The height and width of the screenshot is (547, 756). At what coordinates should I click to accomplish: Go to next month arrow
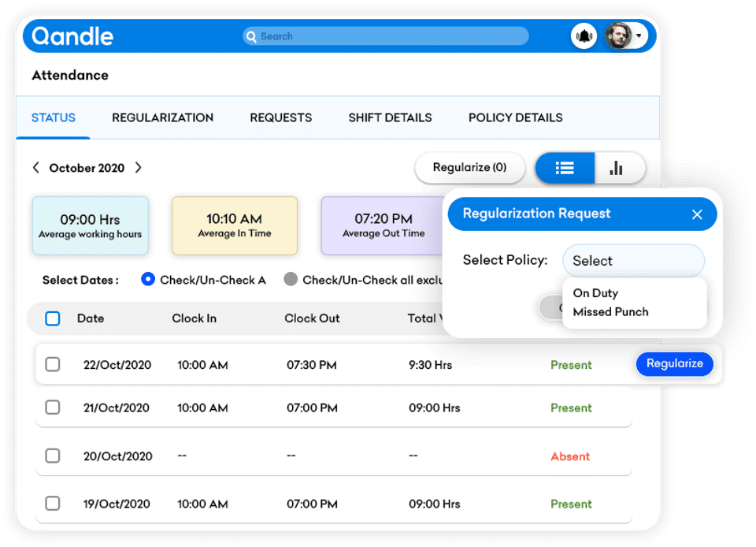point(139,167)
